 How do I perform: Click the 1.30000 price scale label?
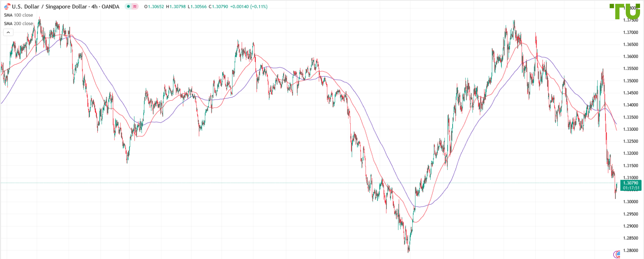coord(630,202)
